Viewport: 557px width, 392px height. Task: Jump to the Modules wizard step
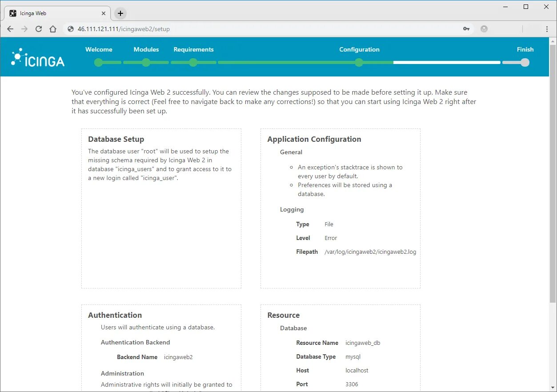[146, 49]
